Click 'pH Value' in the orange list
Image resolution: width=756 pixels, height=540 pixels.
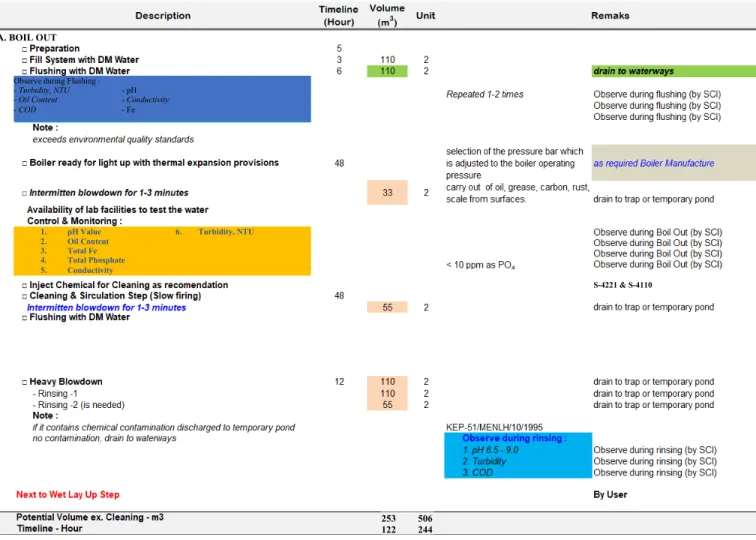[84, 232]
